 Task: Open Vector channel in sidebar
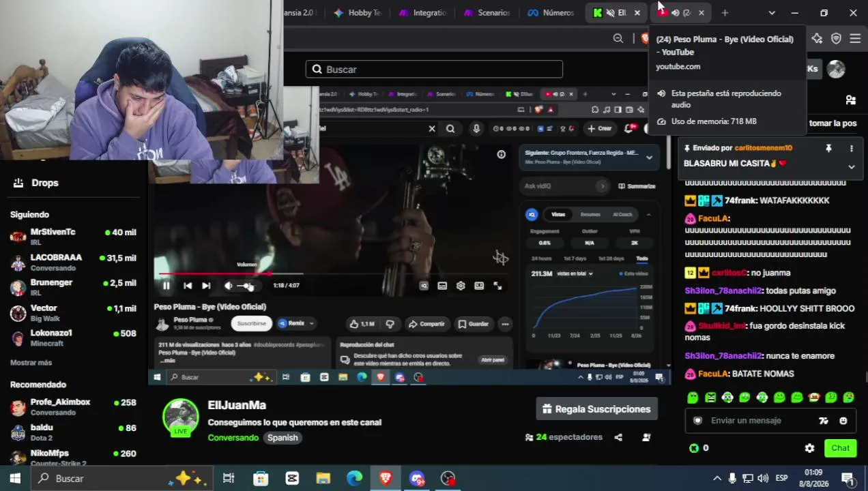[x=74, y=312]
